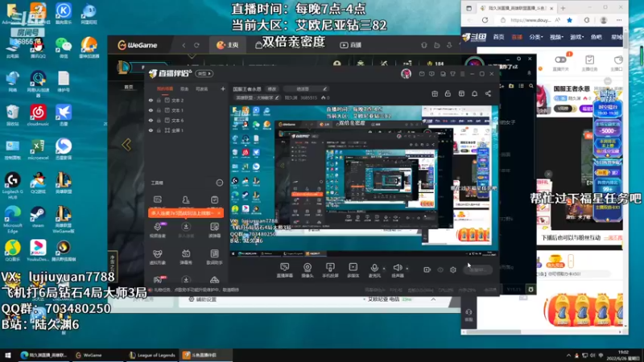The image size is (644, 362).
Task: Open the microphone options arrow
Action: pyautogui.click(x=384, y=269)
